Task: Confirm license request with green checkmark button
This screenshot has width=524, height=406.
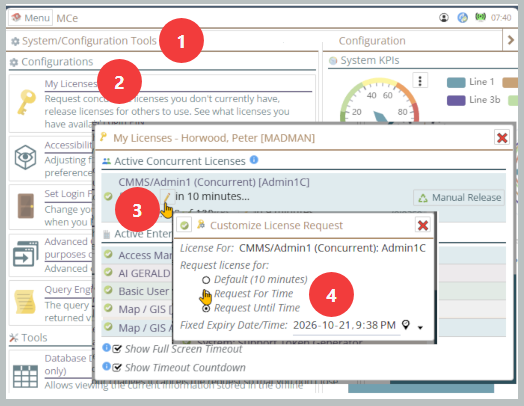Action: 184,225
